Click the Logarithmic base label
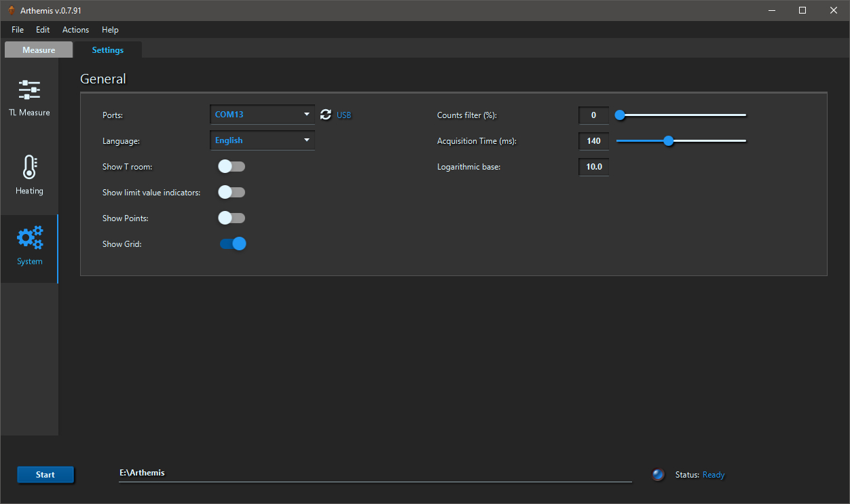The height and width of the screenshot is (504, 850). pos(468,167)
